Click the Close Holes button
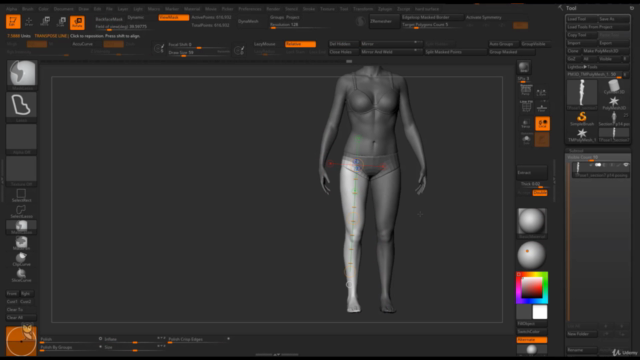Screen dimensions: 640x360 pyautogui.click(x=344, y=52)
